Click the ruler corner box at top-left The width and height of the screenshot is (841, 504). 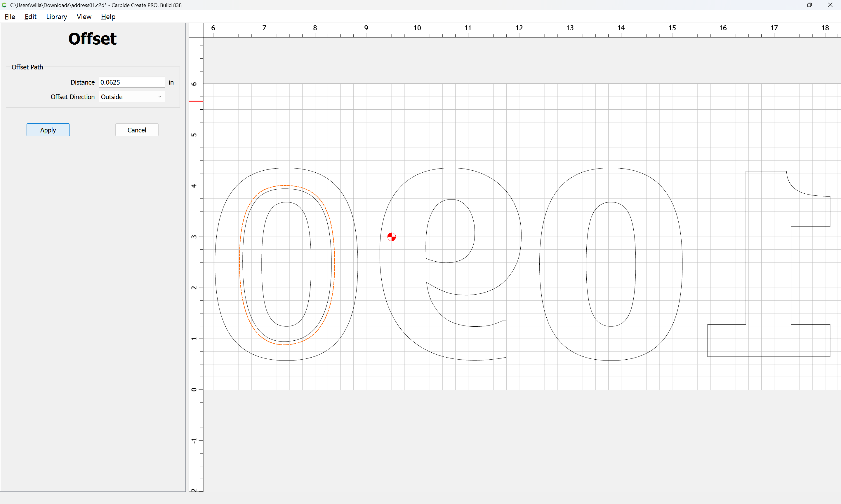196,30
